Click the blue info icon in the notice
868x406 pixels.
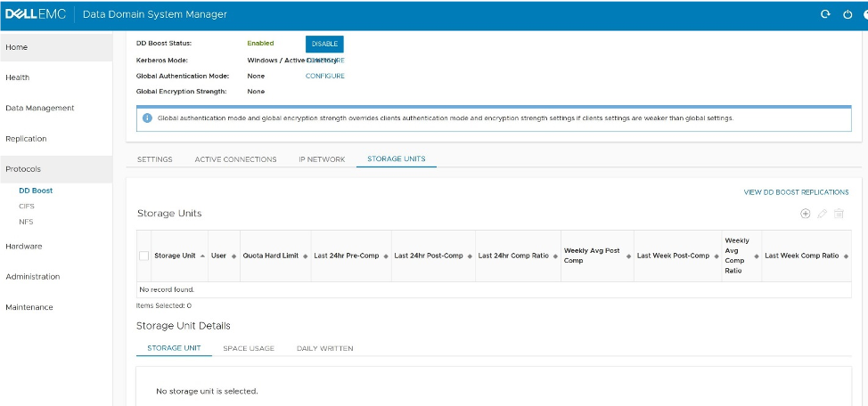click(147, 118)
